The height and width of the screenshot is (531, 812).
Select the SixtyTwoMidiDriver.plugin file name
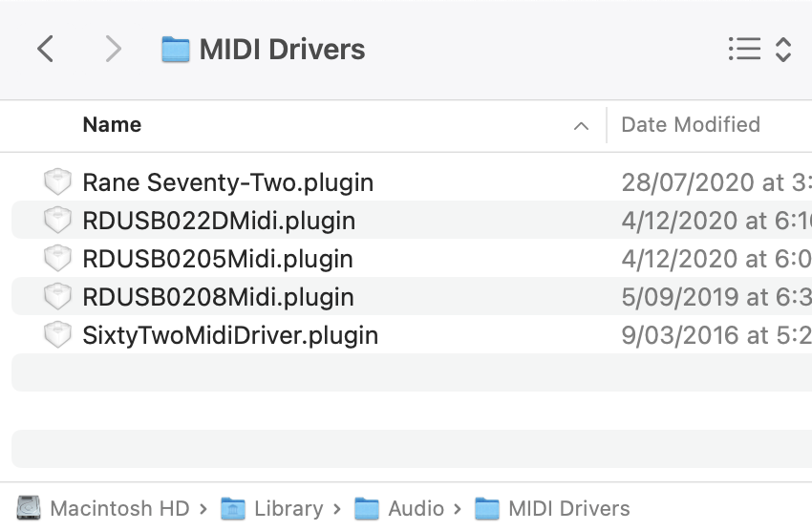(230, 336)
